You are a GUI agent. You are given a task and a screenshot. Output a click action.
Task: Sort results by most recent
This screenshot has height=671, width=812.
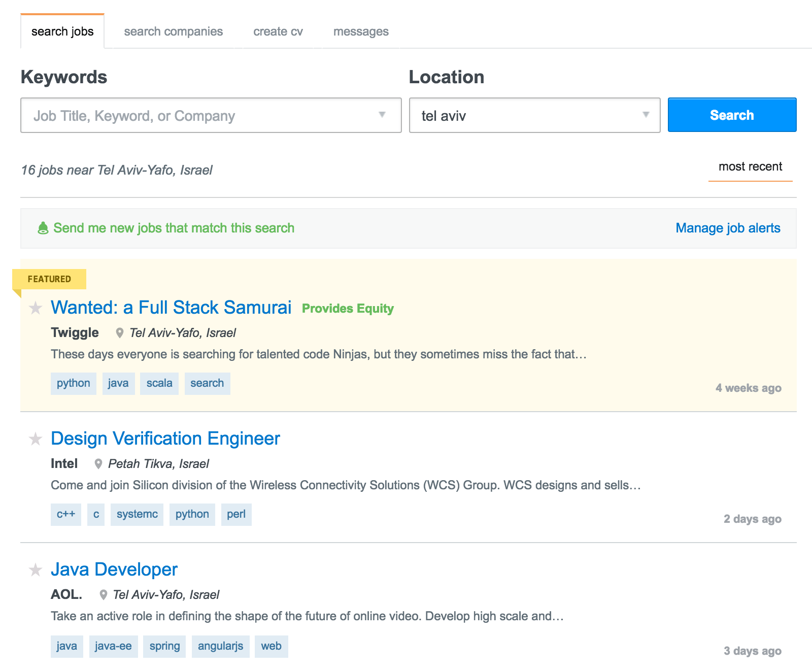(751, 166)
